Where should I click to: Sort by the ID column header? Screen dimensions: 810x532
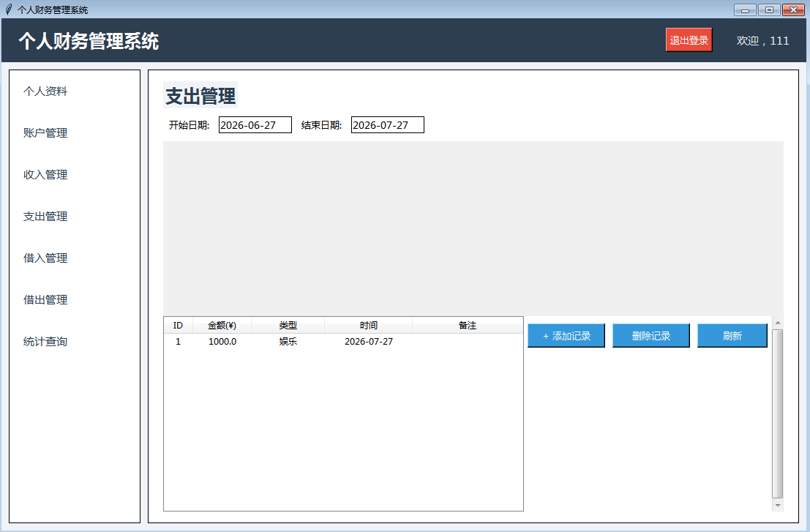coord(179,326)
